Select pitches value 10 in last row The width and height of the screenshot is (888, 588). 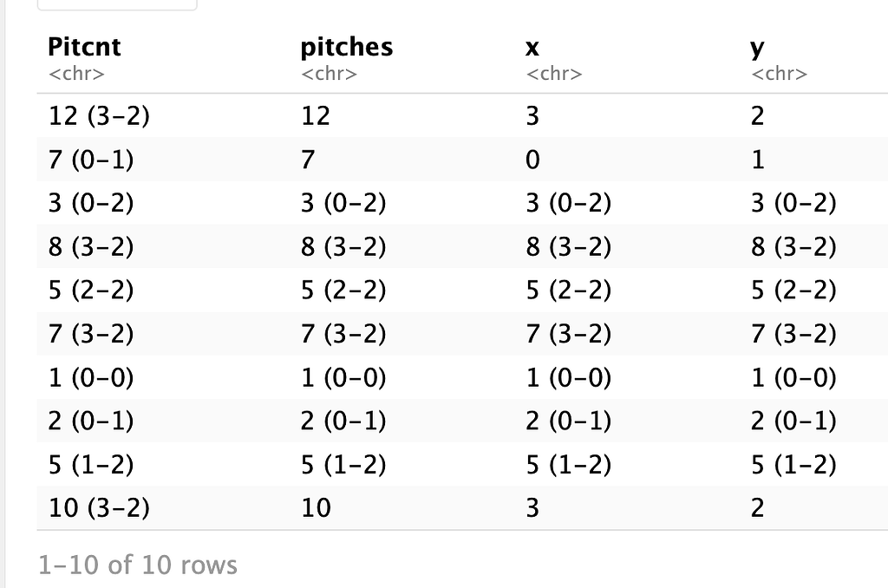[316, 508]
